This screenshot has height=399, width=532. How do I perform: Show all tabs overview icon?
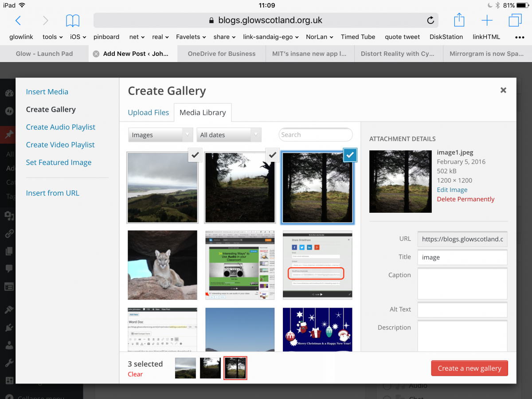click(515, 20)
